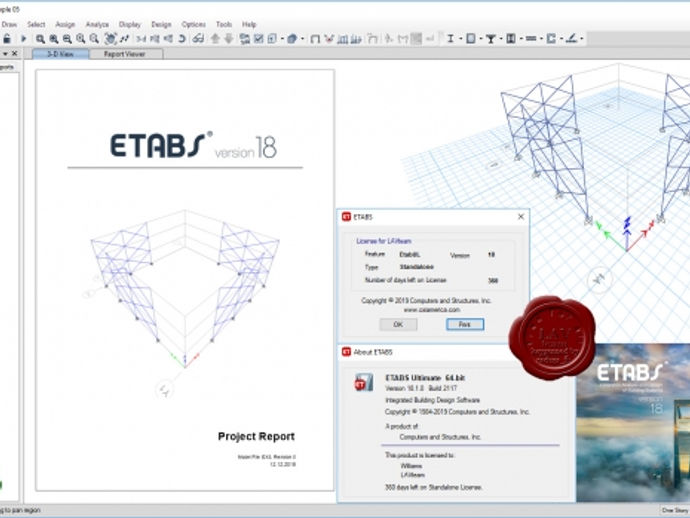Open dropdown arrow beside C-shaped section icon
Screen dimensions: 690x518
tap(562, 39)
